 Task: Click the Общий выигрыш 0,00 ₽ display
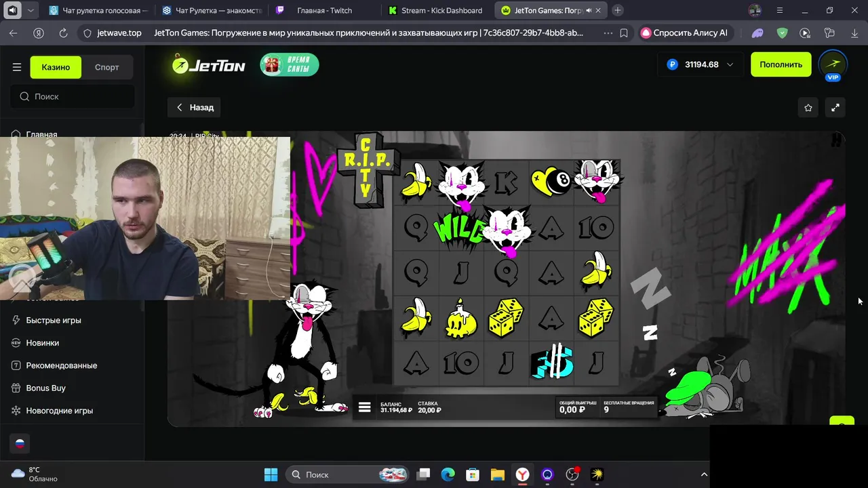click(x=578, y=407)
